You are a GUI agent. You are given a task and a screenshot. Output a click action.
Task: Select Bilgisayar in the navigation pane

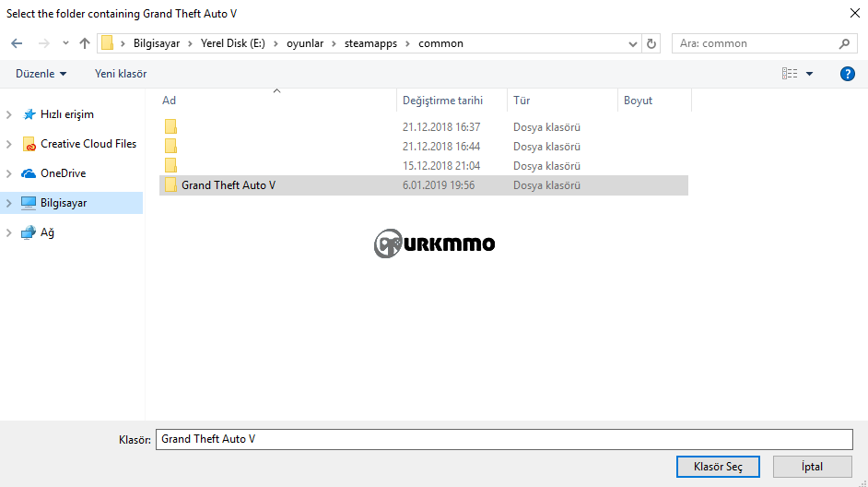click(63, 203)
